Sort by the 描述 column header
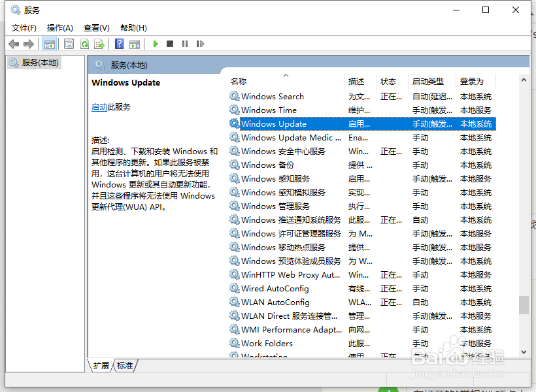 point(360,81)
